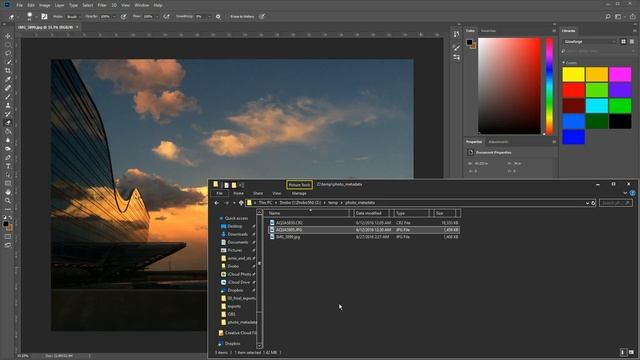Open the eraser Mode dropdown

tap(73, 17)
